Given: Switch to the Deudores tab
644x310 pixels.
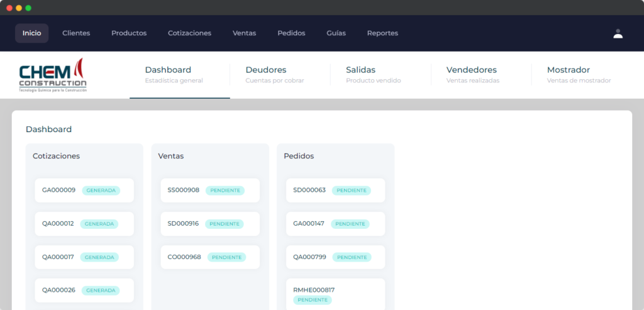Looking at the screenshot, I should [280, 75].
